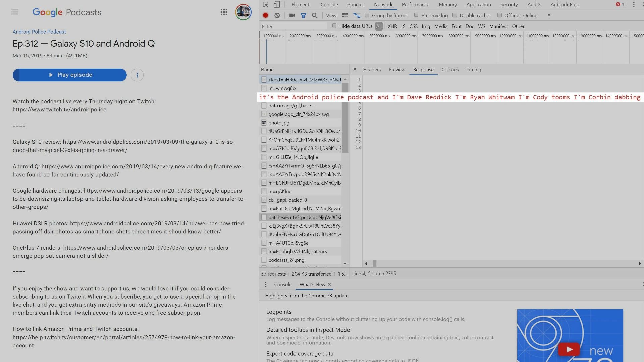This screenshot has width=644, height=362.
Task: Enable Disable cache checkbox
Action: coord(455,15)
